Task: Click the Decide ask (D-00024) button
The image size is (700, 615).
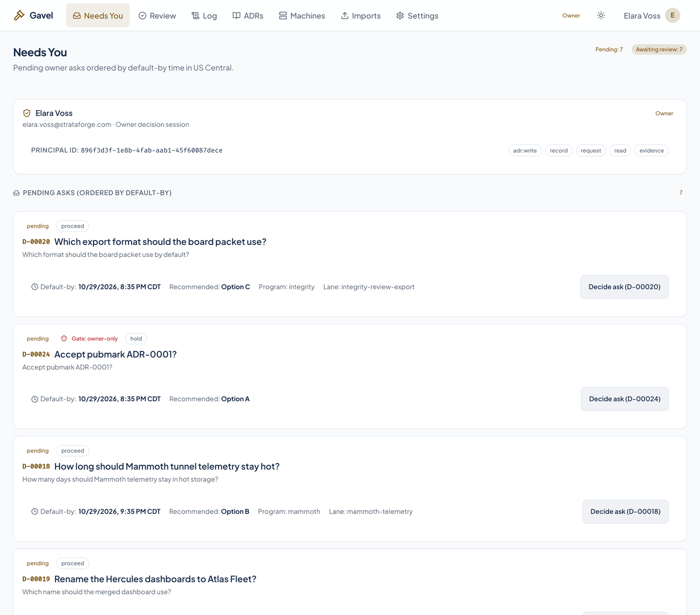Action: [625, 399]
